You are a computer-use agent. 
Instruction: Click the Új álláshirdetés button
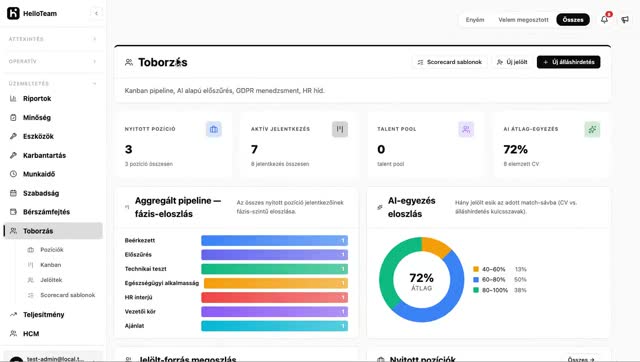tap(569, 62)
